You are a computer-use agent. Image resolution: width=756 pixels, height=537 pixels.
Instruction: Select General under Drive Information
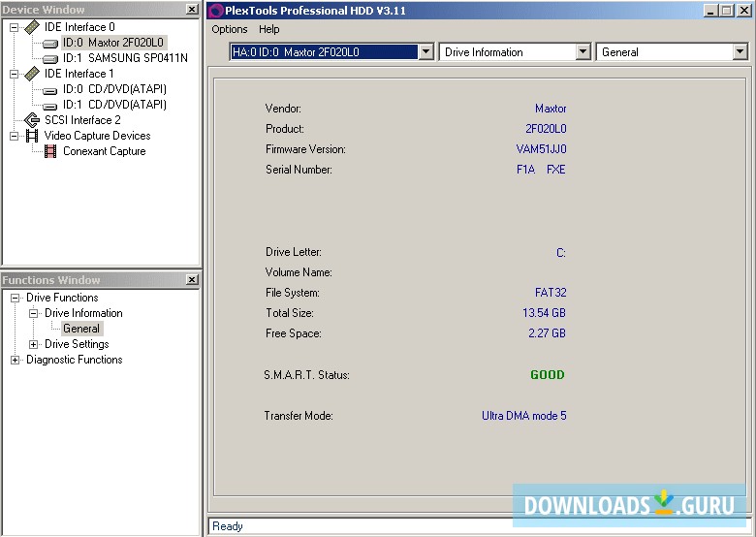pos(81,329)
